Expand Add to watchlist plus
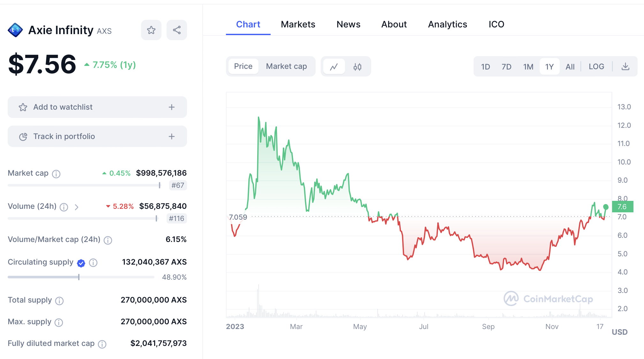 point(172,107)
